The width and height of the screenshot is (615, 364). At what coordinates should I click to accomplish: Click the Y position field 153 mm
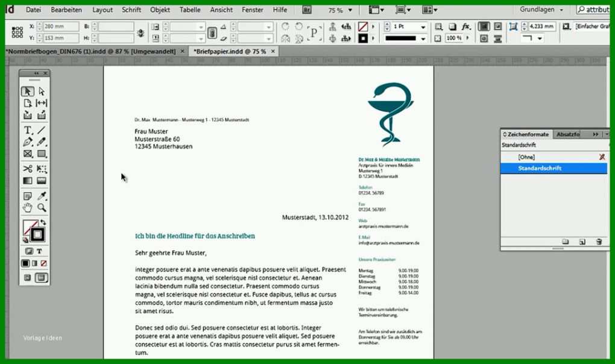(x=60, y=38)
